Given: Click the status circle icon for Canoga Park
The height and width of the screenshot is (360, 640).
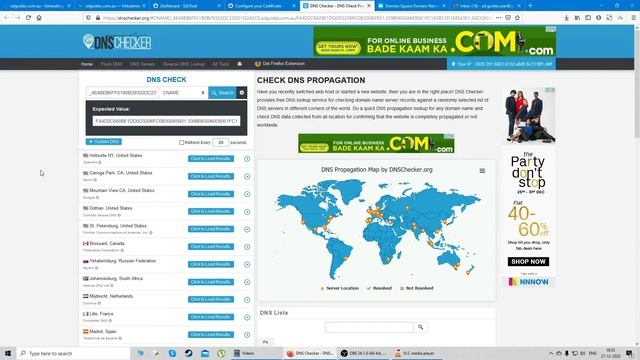Looking at the screenshot, I should [247, 176].
